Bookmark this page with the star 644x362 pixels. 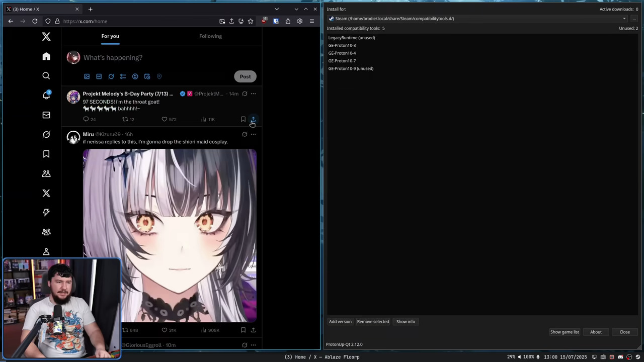[251, 21]
